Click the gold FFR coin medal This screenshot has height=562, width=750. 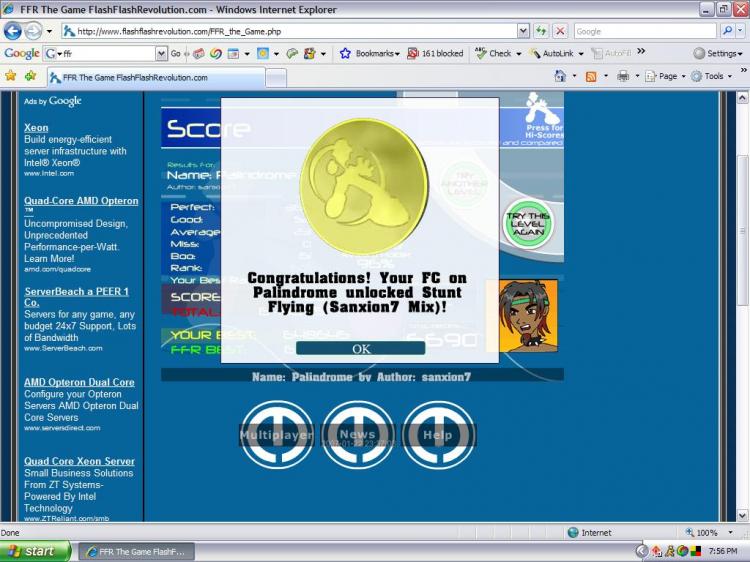tap(364, 187)
